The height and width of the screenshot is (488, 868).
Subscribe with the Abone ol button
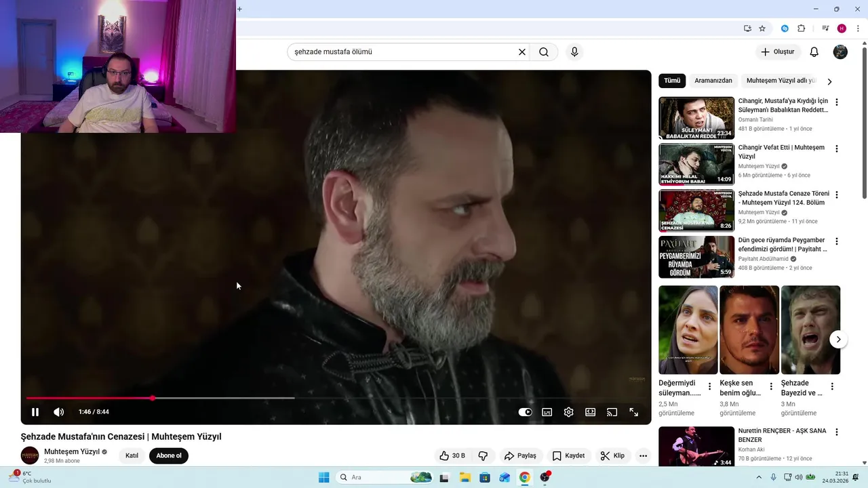click(x=169, y=455)
